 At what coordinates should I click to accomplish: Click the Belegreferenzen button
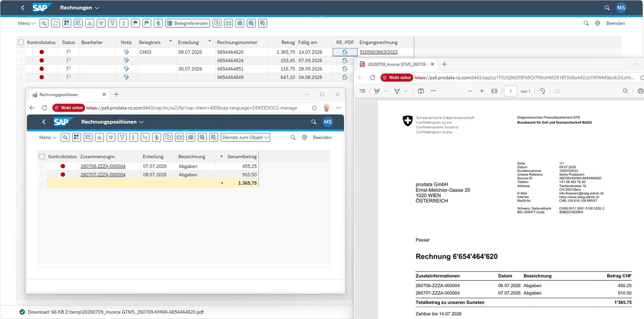(188, 23)
